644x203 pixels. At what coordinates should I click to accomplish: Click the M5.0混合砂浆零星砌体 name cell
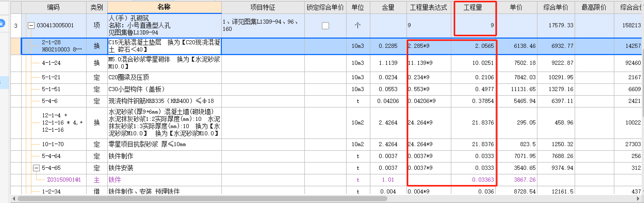pyautogui.click(x=164, y=63)
